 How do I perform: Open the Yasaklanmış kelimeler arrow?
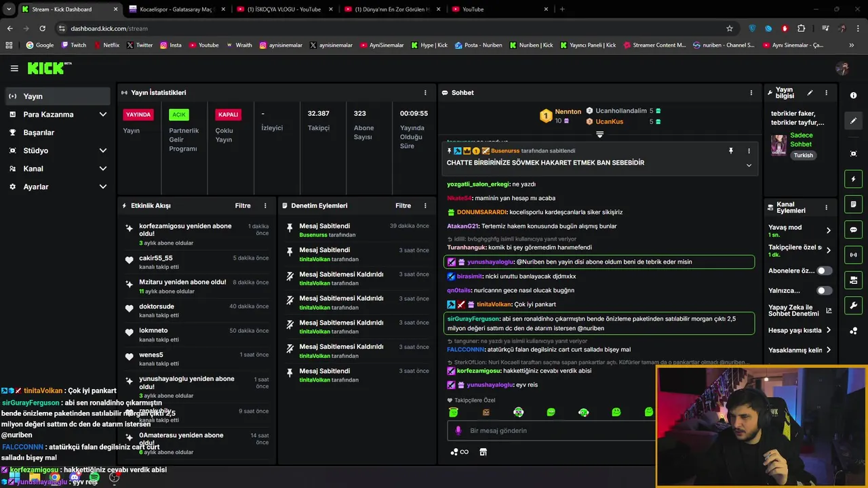pos(828,350)
